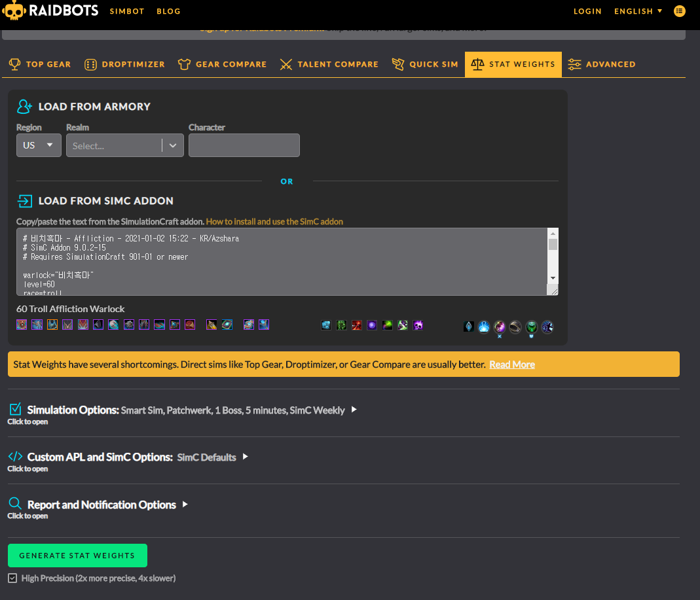700x600 pixels.
Task: Open the English language dropdown
Action: coord(638,11)
